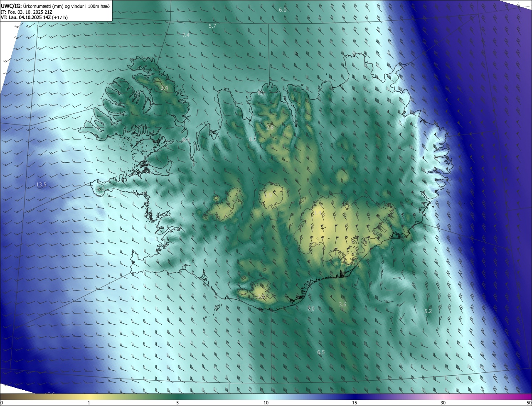Click the legend tick label '50'
Screen dimensions: 532x406
click(529, 403)
